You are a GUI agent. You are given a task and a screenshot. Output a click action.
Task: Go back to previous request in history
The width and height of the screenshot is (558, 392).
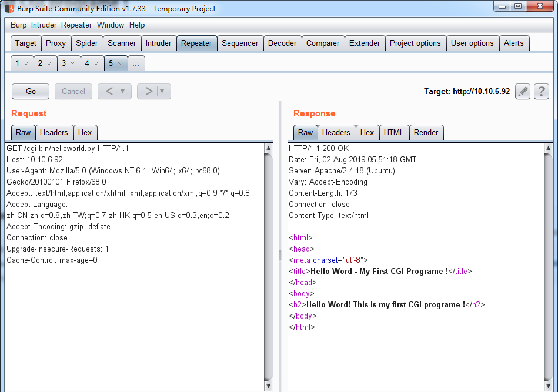pyautogui.click(x=109, y=92)
